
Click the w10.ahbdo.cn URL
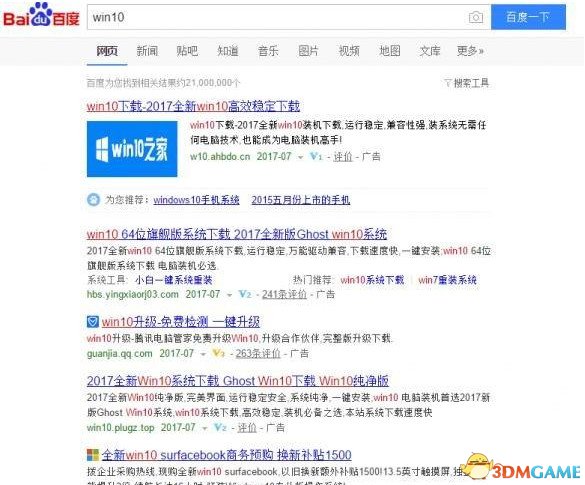tap(220, 156)
